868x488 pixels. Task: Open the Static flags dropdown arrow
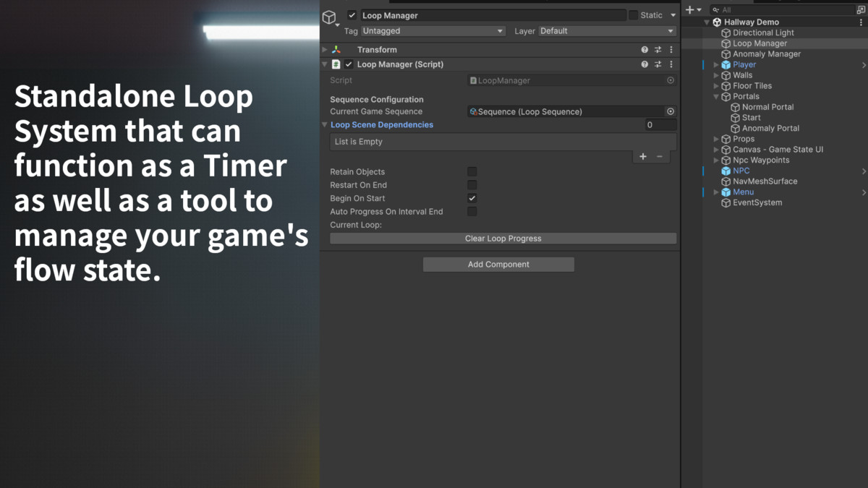pyautogui.click(x=673, y=15)
